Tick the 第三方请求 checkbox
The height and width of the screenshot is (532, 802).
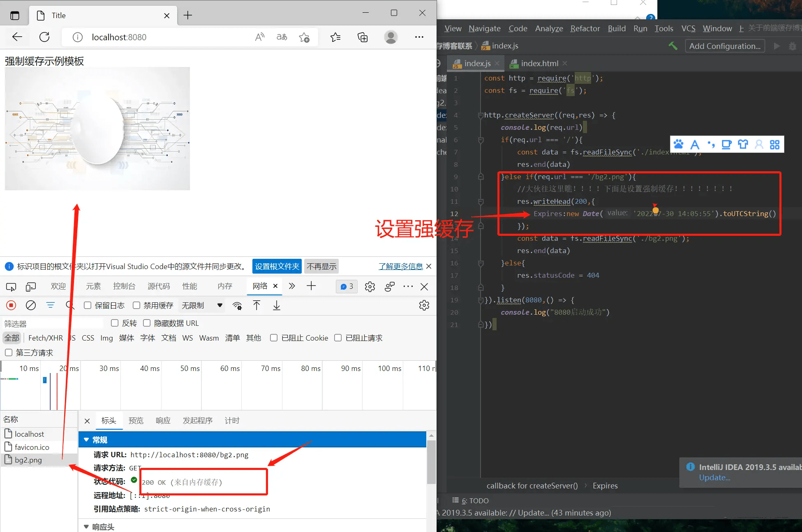(9, 352)
